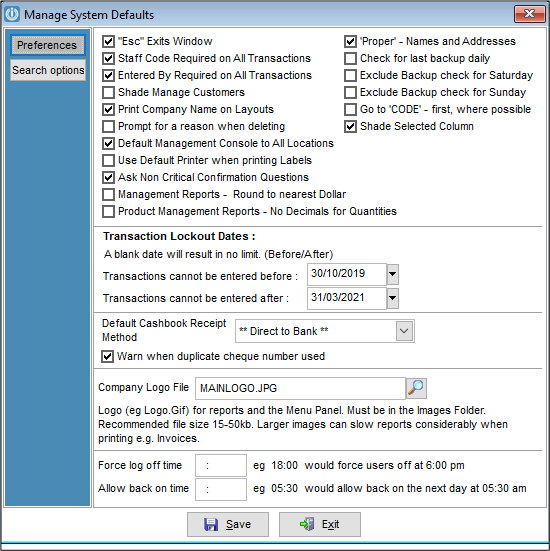Close the Manage System Defaults window
Image resolution: width=550 pixels, height=551 pixels.
pyautogui.click(x=530, y=14)
